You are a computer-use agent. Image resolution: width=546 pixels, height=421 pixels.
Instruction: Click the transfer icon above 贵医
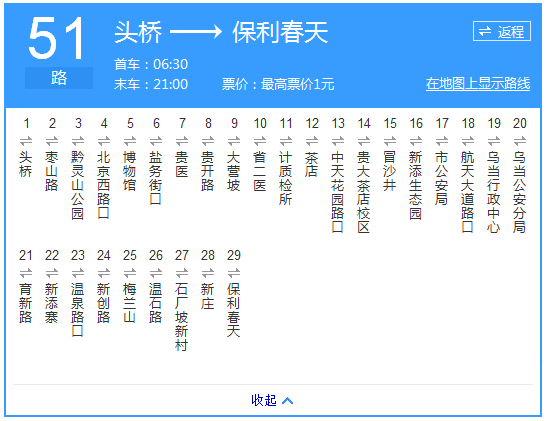[x=182, y=141]
